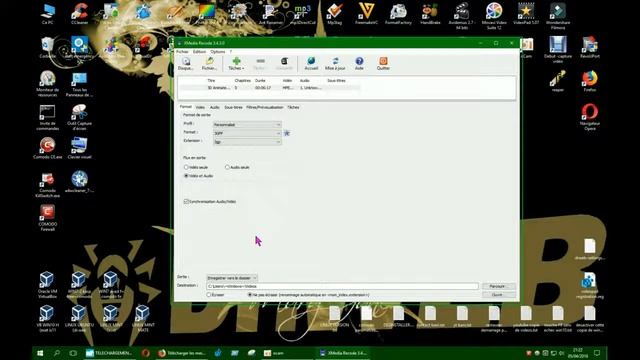Open COMODO Firewall desktop icon

pos(47,218)
